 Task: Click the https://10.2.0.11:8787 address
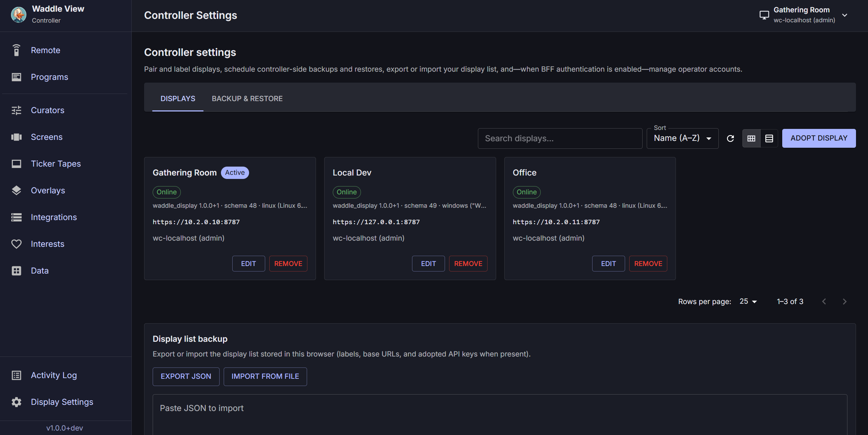pos(556,222)
